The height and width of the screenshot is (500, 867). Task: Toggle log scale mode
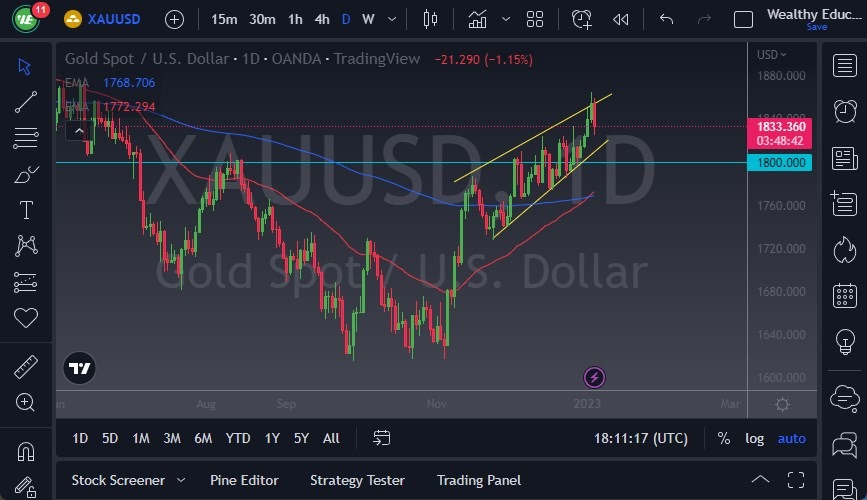755,438
